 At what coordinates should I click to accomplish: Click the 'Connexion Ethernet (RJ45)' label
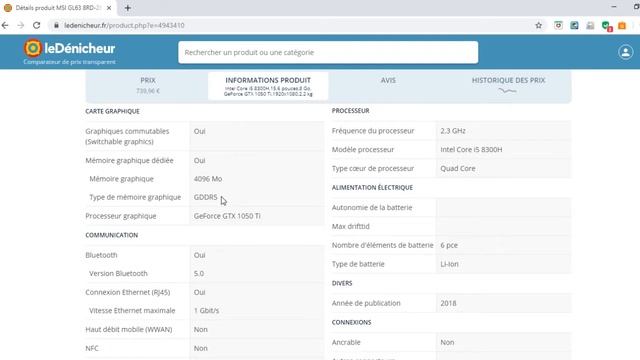pos(127,292)
